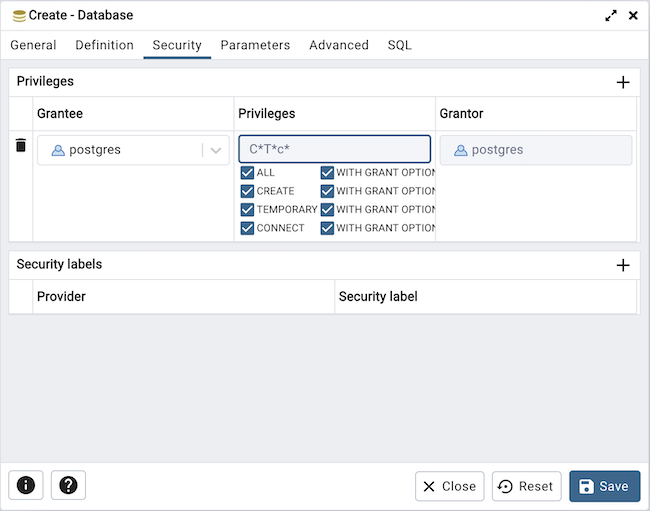This screenshot has width=650, height=511.
Task: Click the Save button
Action: click(604, 486)
